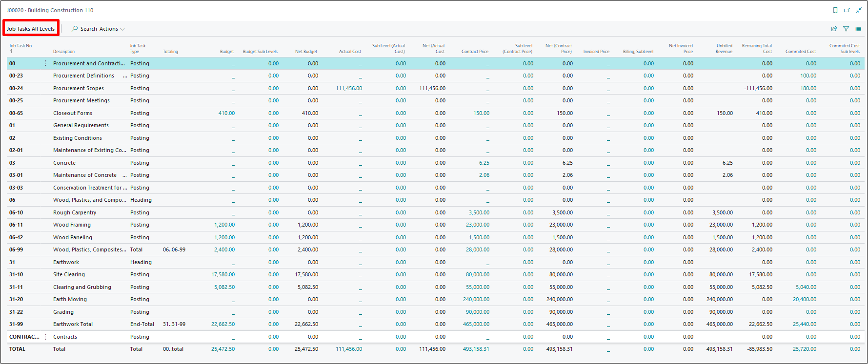
Task: Drill down on Earth Moving 20,400.00 Commited Cost
Action: 804,299
